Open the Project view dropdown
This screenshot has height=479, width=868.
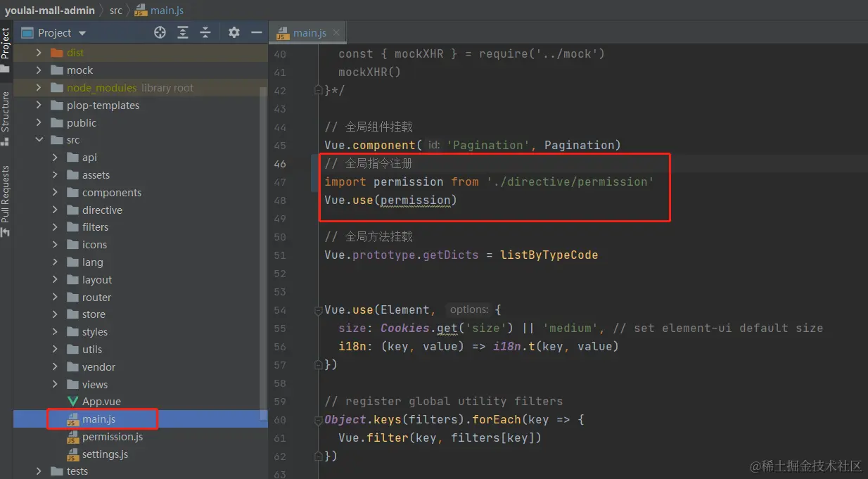82,33
